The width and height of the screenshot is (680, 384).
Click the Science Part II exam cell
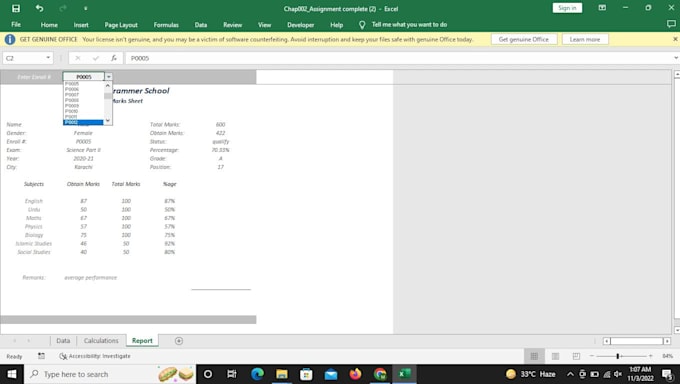pos(83,150)
